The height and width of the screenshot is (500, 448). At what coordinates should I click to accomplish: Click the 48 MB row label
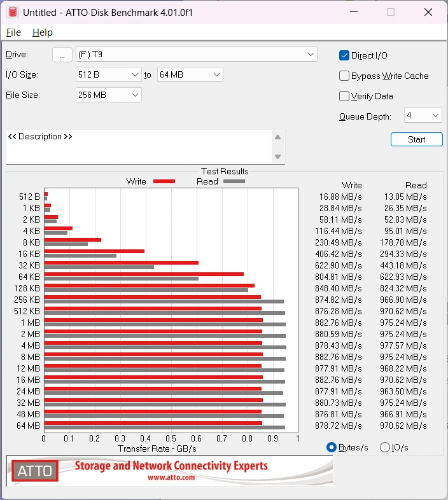coord(28,414)
